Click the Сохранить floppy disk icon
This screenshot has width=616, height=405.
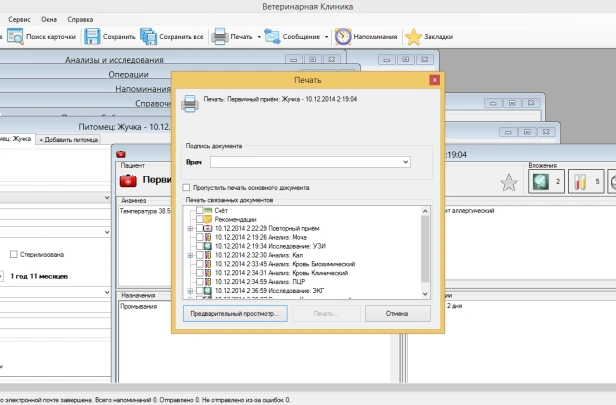[92, 37]
